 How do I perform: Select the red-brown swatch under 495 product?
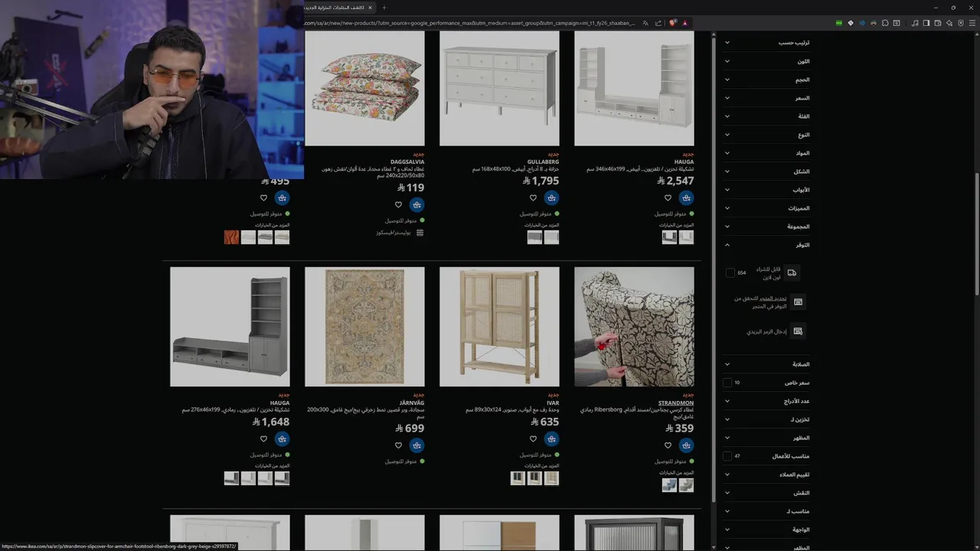coord(231,237)
